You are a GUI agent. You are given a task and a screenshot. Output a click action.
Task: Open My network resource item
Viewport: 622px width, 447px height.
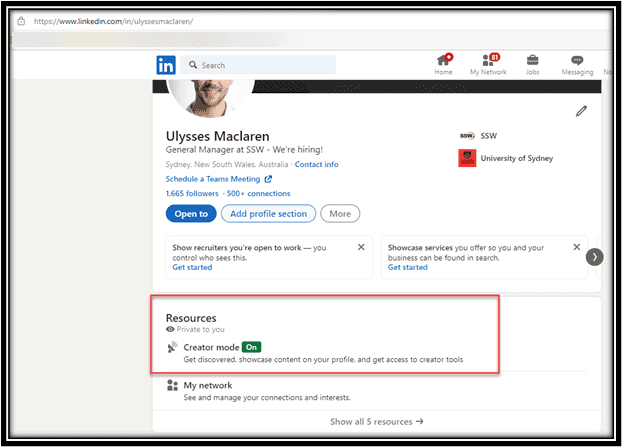208,385
